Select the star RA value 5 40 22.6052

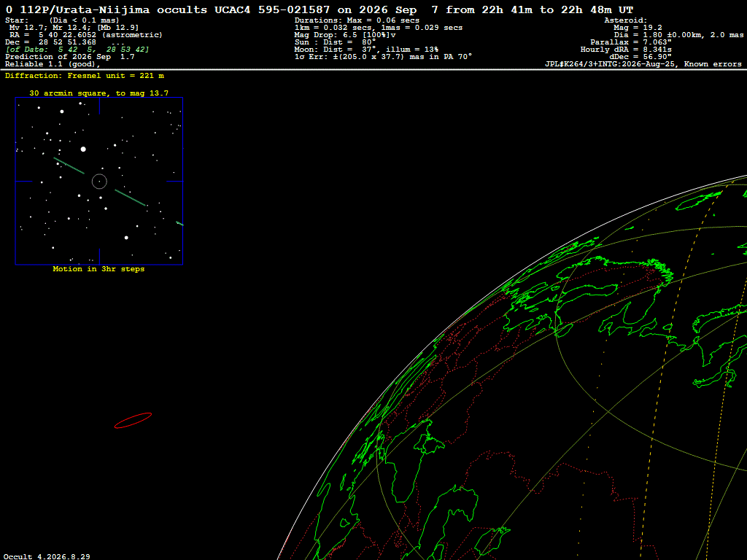pos(67,35)
